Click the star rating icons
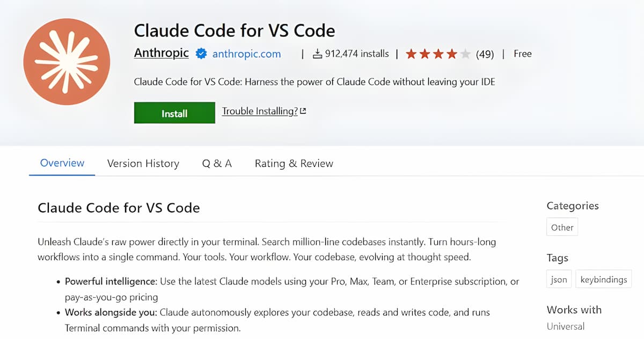Screen dimensions: 644x339 [438, 54]
